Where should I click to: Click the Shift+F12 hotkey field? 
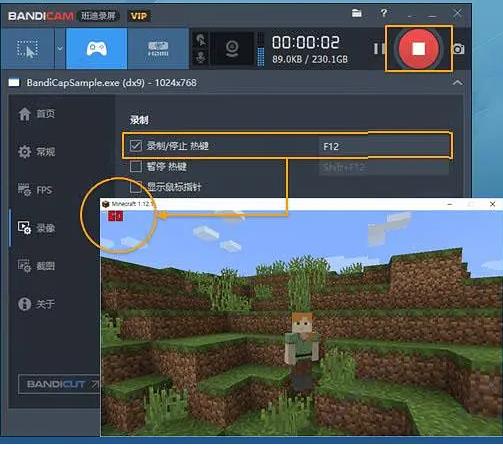(384, 168)
